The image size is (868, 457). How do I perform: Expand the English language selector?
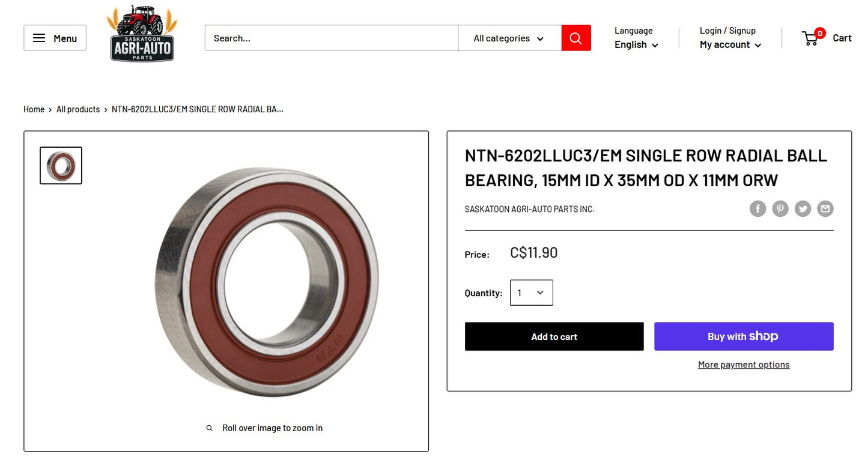[635, 44]
